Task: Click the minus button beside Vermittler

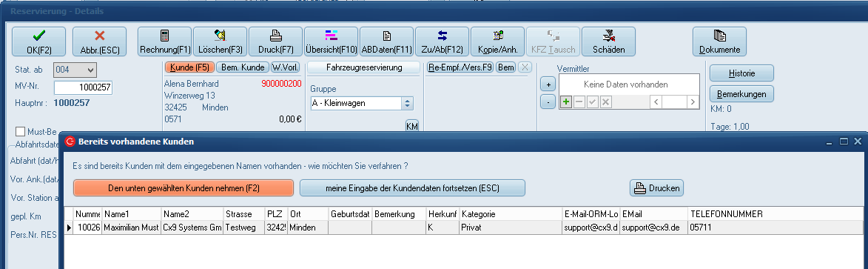Action: (548, 102)
